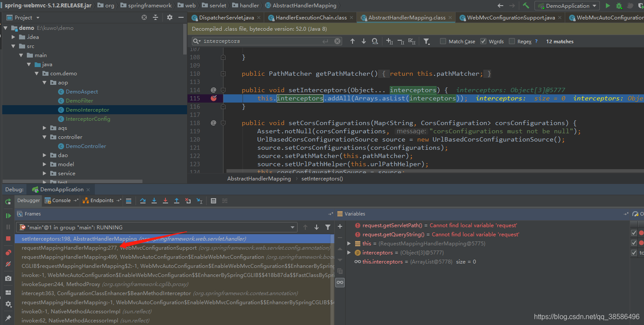Screen dimensions: 644x325
Task: Click springframework breadcrumb in navigation bar
Action: 146,6
